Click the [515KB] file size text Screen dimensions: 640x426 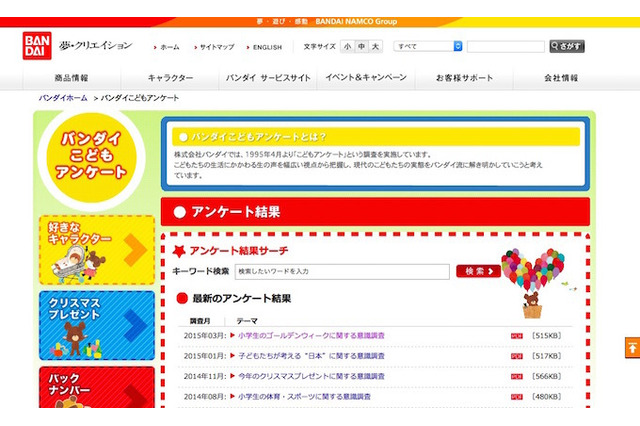point(547,336)
